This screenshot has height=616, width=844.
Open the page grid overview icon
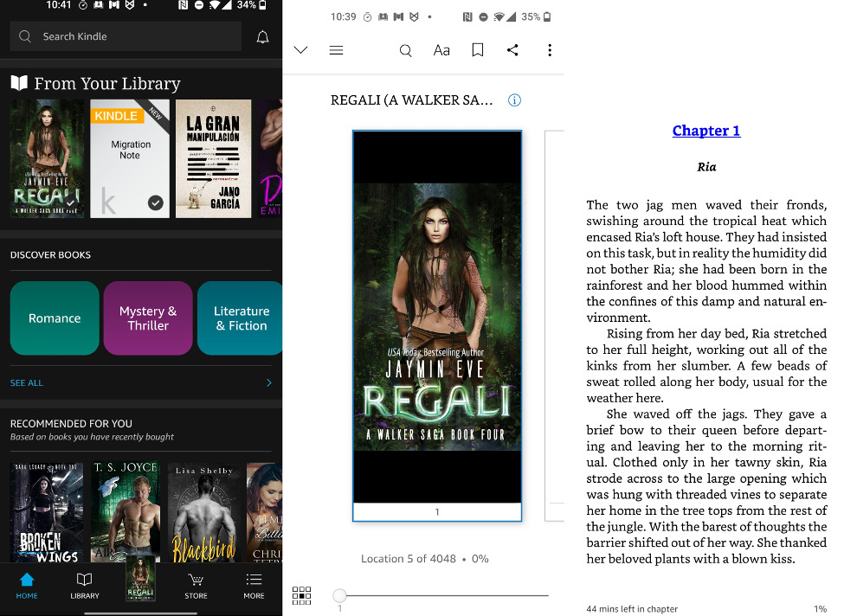point(301,595)
